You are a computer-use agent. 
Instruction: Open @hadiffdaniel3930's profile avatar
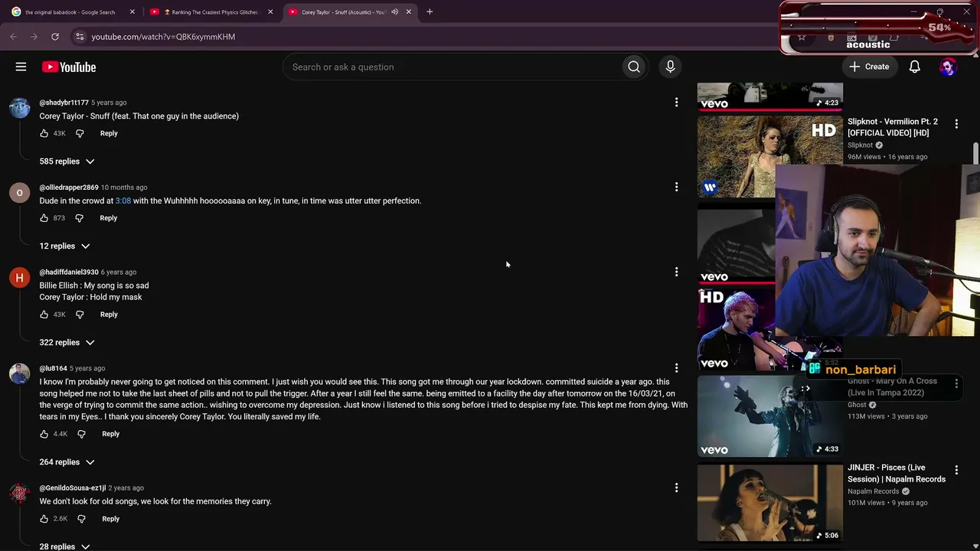(19, 277)
